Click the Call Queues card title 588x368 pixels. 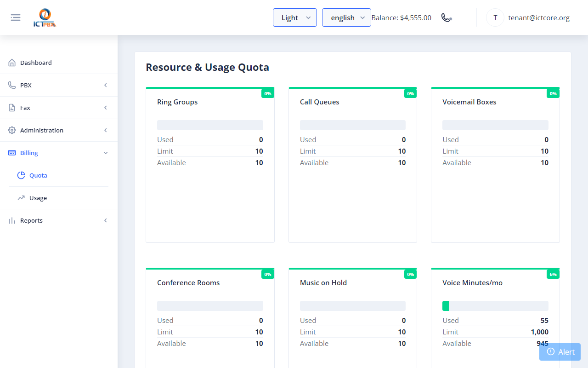pos(320,102)
